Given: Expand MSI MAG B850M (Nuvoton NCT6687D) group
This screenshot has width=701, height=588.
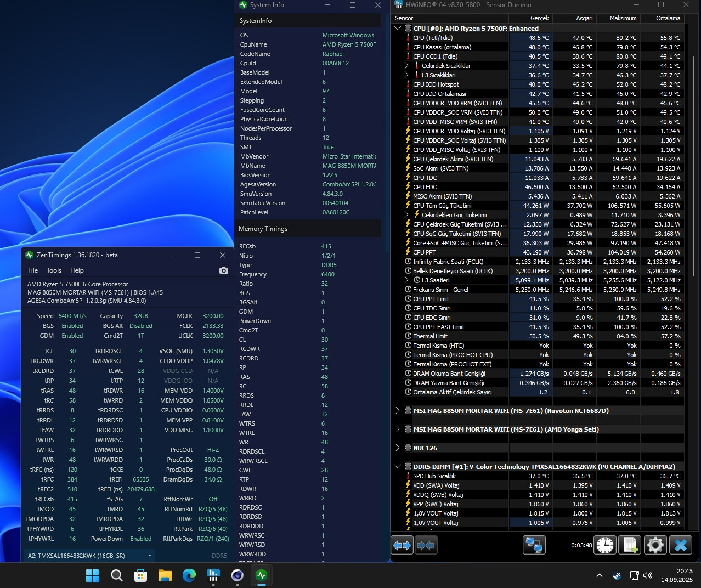Looking at the screenshot, I should [x=398, y=411].
